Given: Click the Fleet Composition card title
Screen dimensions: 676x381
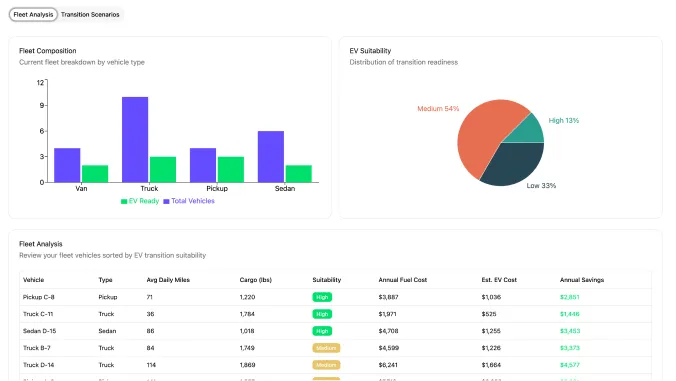Looking at the screenshot, I should tap(47, 51).
